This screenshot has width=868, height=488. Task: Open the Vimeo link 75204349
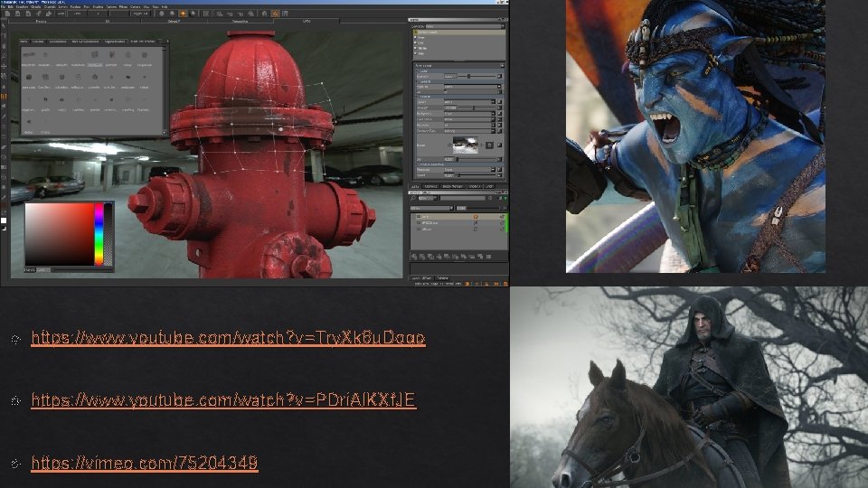pyautogui.click(x=145, y=463)
